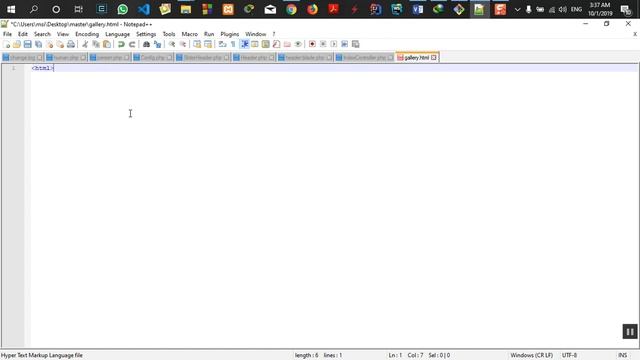The image size is (640, 360).
Task: Cut selection with the scissors icon
Action: [x=85, y=44]
